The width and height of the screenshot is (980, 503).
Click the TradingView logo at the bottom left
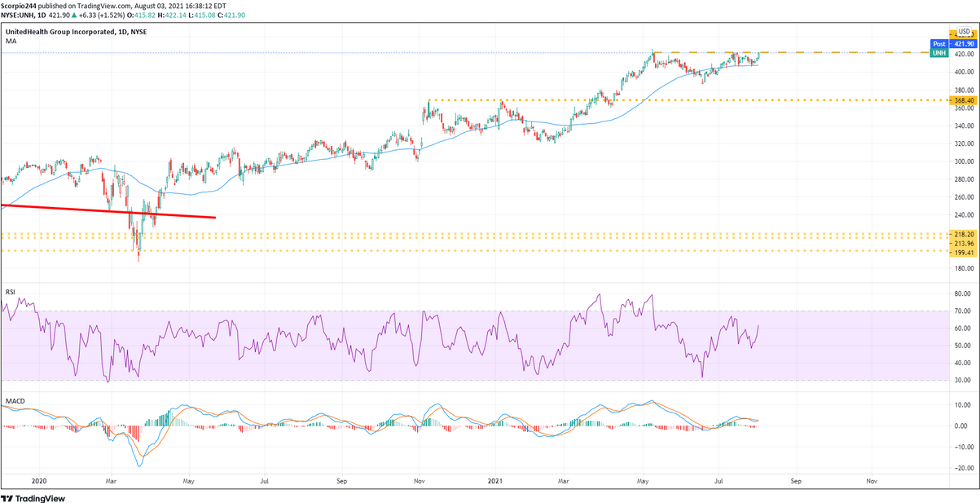coord(34,497)
